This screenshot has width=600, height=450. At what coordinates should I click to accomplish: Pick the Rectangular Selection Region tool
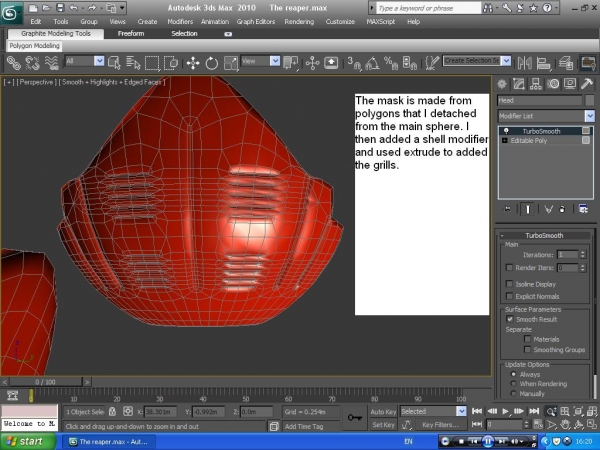pos(152,63)
